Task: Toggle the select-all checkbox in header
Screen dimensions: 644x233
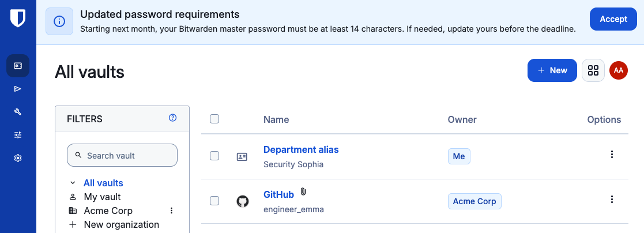Action: click(214, 119)
